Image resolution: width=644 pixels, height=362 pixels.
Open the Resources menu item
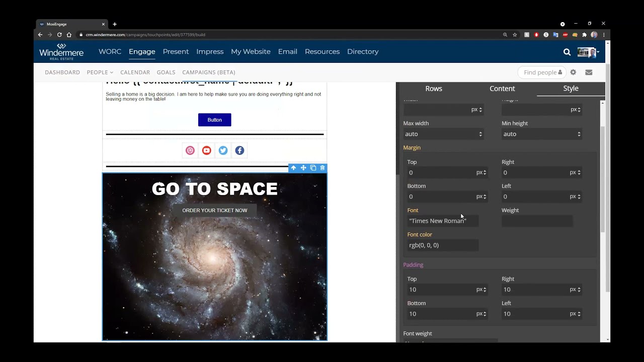[x=322, y=51]
